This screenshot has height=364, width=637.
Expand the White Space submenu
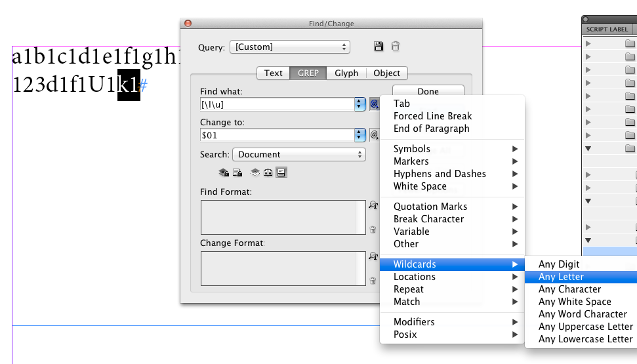coord(452,186)
